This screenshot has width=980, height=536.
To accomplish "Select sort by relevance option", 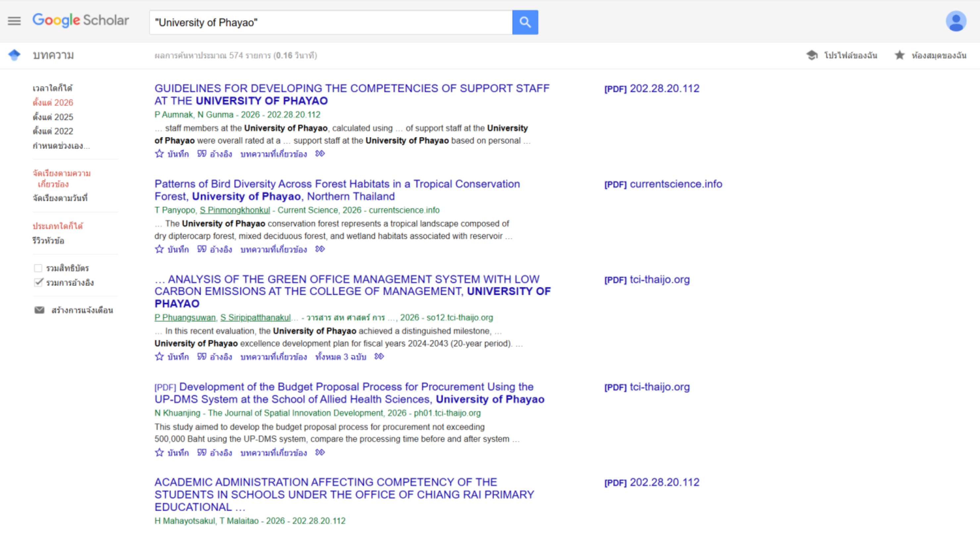I will point(62,179).
